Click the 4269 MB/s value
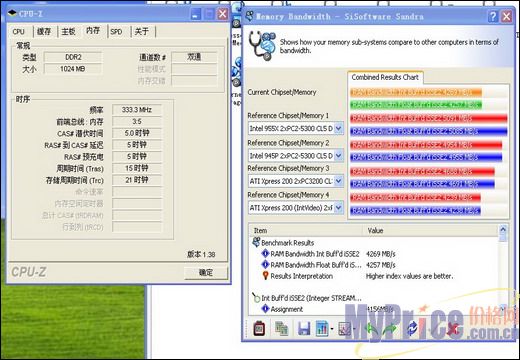This screenshot has width=520, height=360. (x=381, y=254)
